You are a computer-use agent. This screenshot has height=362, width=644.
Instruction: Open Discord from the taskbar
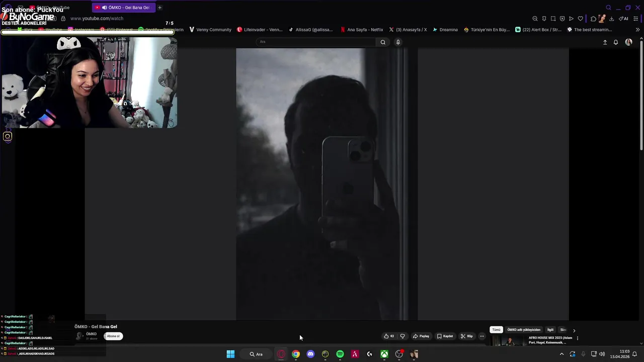coord(310,354)
